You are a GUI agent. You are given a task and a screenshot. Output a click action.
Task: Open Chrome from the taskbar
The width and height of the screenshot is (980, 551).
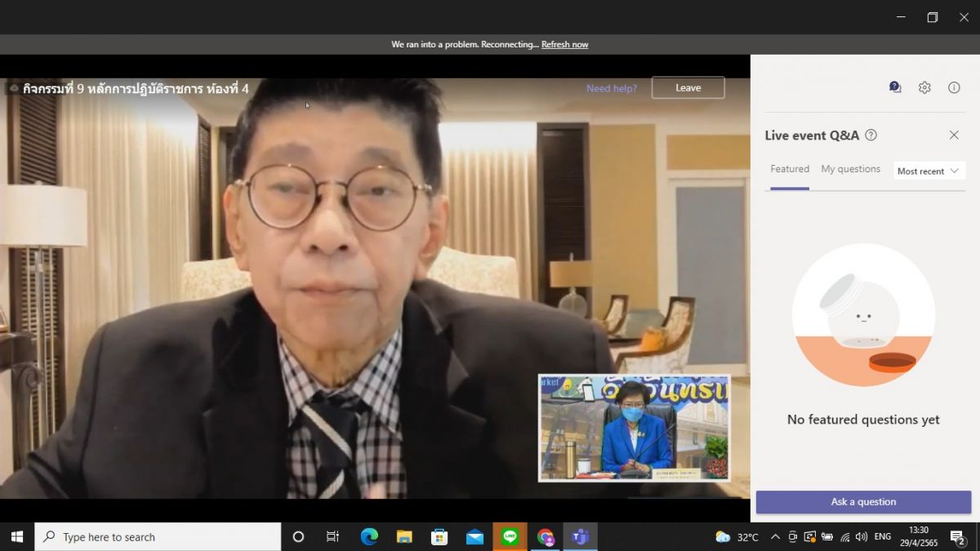point(546,537)
